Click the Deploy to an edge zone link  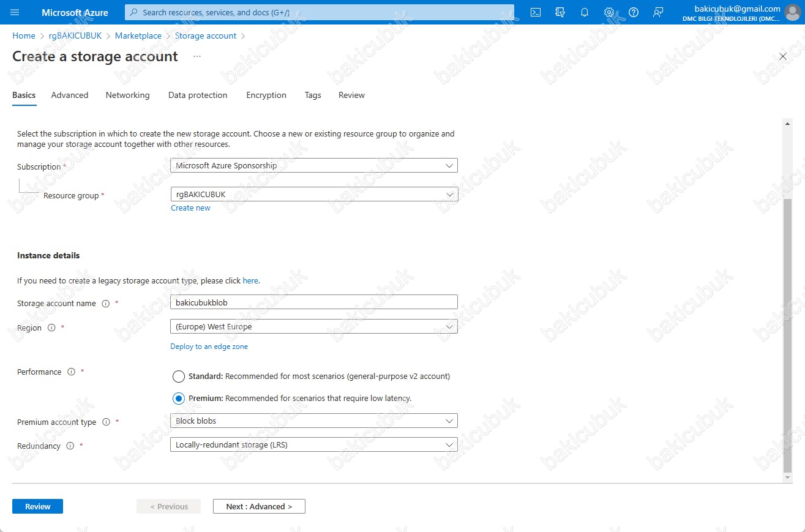(209, 347)
